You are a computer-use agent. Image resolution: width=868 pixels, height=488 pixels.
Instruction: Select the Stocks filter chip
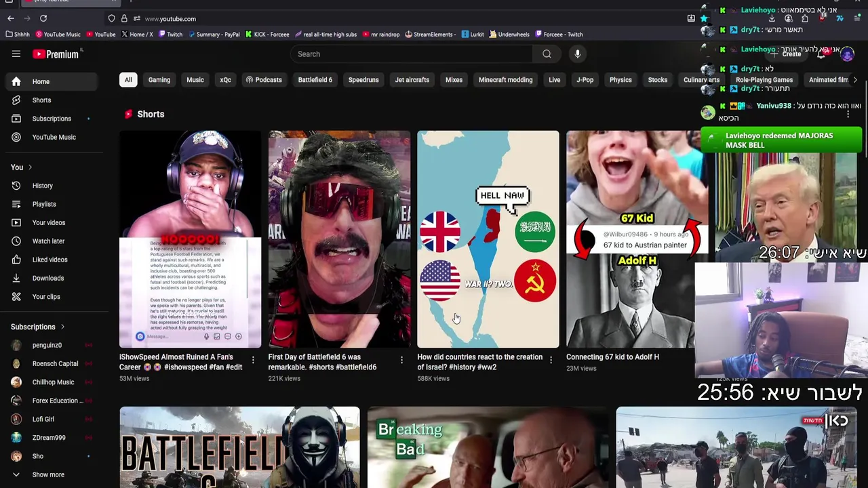tap(658, 80)
